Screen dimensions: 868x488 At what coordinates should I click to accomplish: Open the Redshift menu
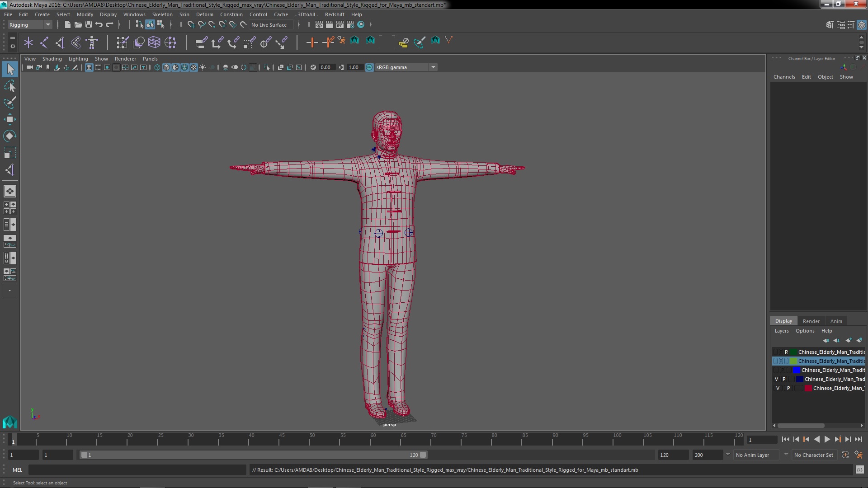coord(334,14)
